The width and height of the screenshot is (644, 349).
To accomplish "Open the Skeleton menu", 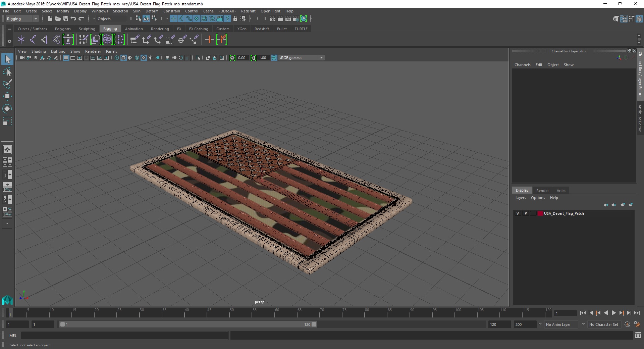I will (120, 11).
